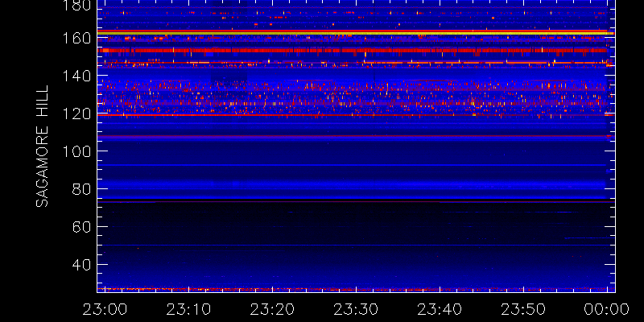The height and width of the screenshot is (322, 644).
Task: Click the 180 frequency axis label
Action: pos(76,5)
